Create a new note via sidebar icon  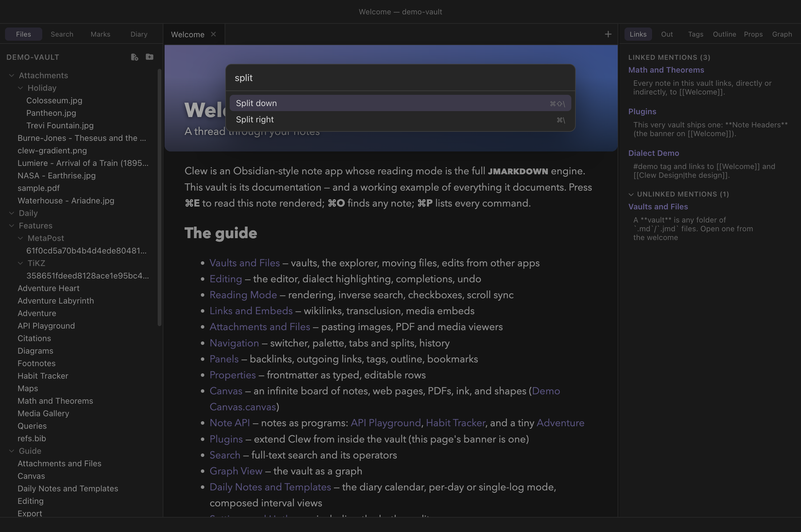point(135,57)
